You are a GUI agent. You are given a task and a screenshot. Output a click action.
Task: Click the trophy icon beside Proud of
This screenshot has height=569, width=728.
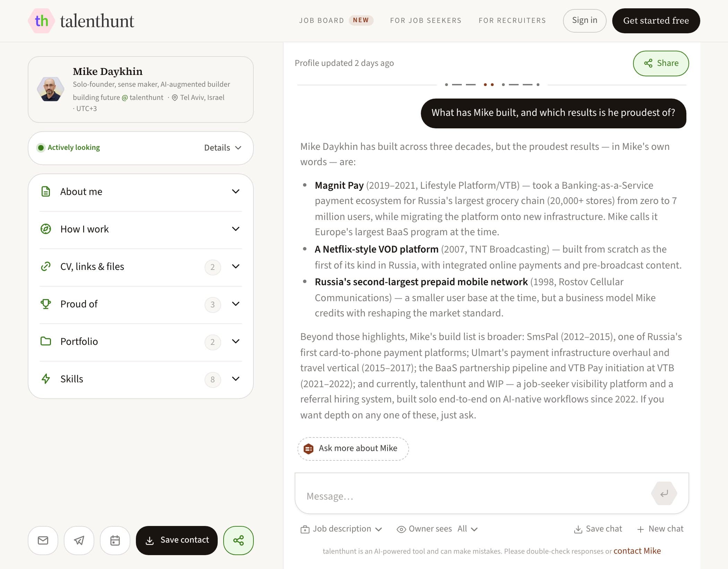tap(46, 304)
